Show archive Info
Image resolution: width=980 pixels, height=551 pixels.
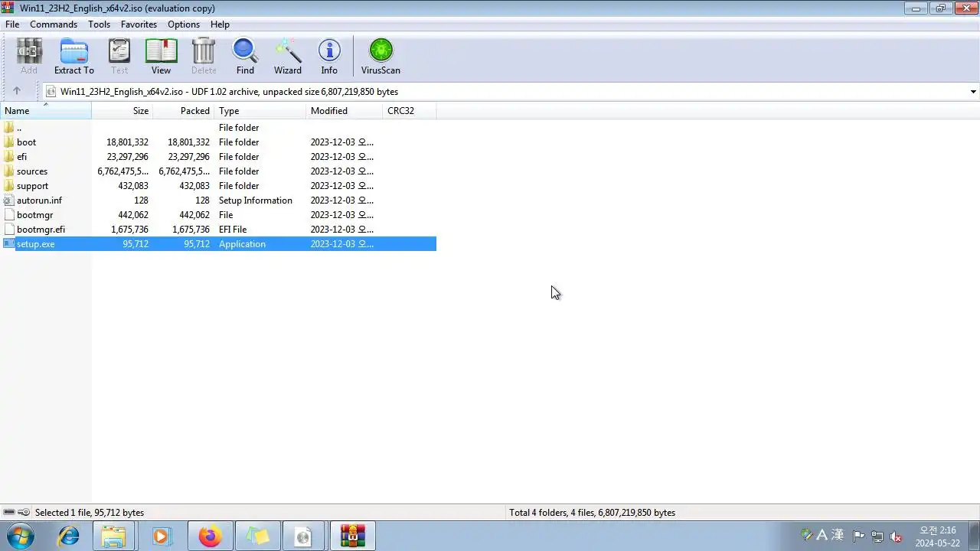point(329,57)
